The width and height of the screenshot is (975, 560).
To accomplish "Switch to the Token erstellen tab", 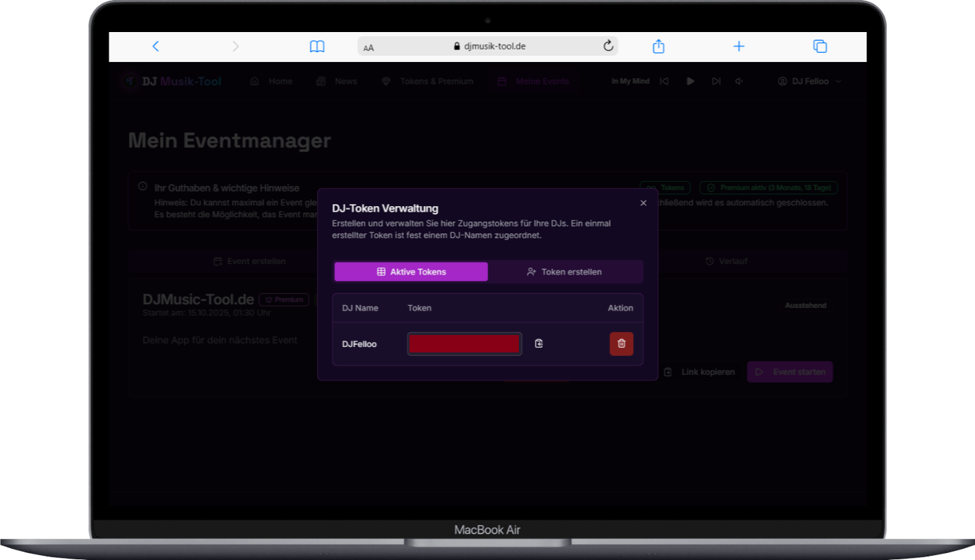I will click(565, 272).
